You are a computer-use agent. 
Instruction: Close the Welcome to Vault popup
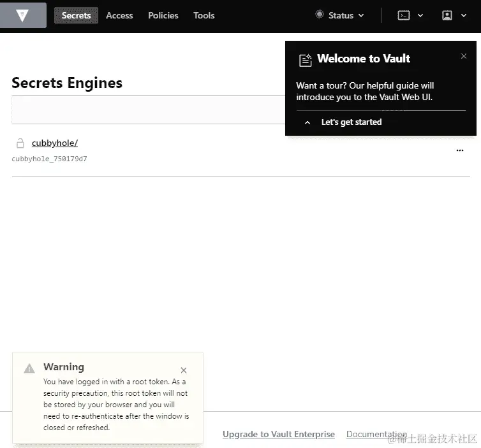coord(464,56)
